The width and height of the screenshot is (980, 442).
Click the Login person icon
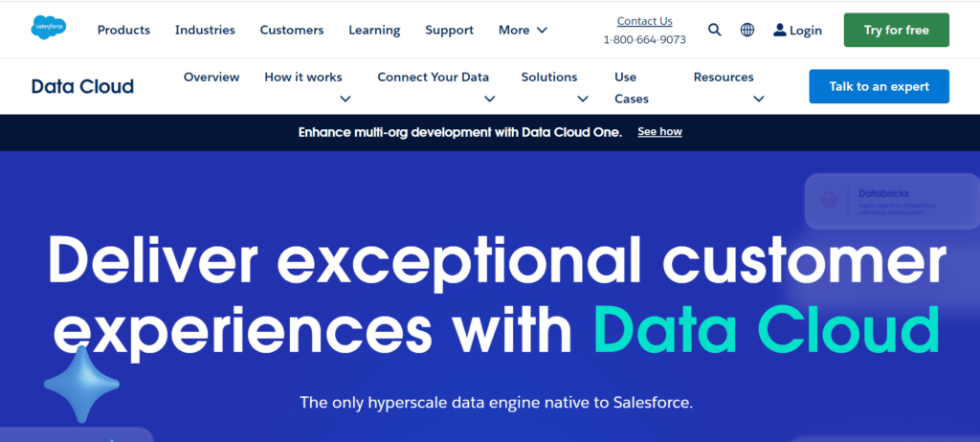point(780,30)
